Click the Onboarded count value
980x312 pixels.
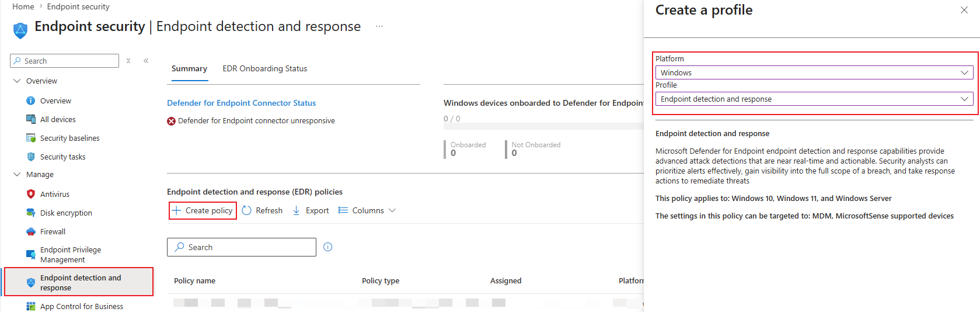453,153
